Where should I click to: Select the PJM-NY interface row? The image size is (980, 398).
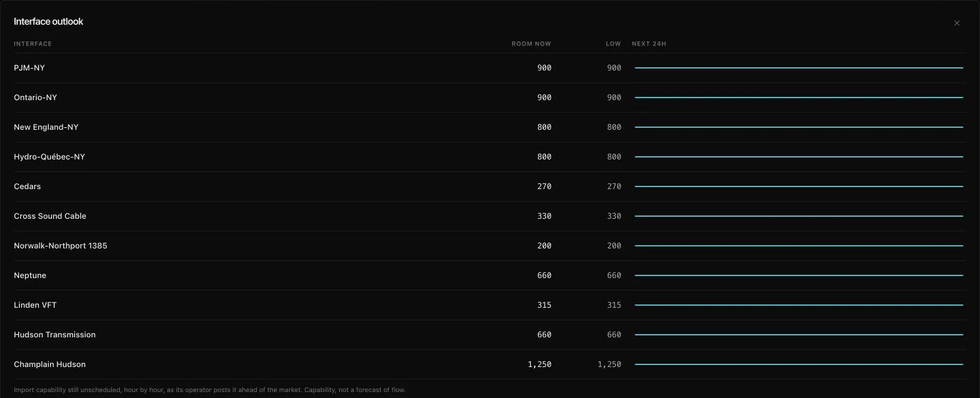(490, 68)
